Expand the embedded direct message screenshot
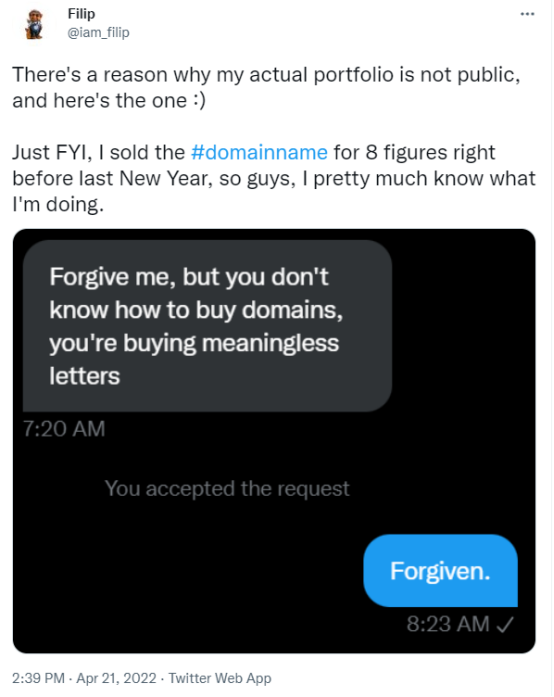Screen dimensions: 554x697 click(x=274, y=441)
